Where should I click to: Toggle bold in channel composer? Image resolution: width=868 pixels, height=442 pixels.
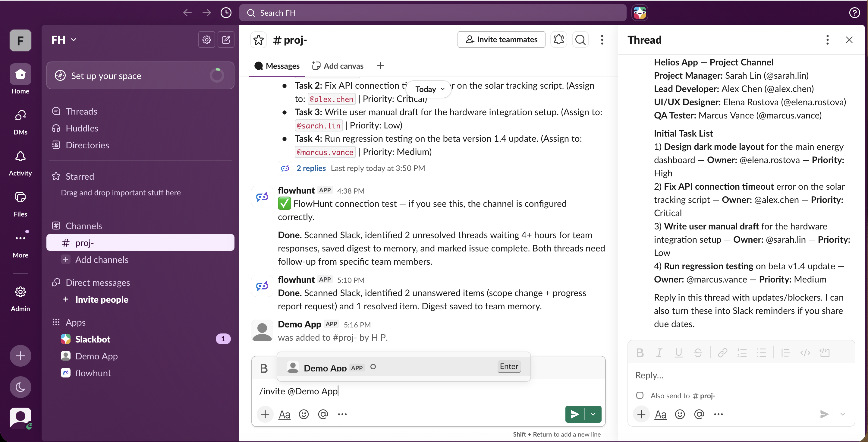264,368
